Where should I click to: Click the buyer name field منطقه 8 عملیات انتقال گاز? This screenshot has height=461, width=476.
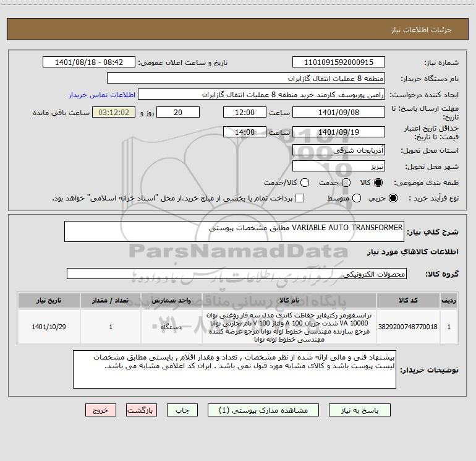tap(246, 79)
